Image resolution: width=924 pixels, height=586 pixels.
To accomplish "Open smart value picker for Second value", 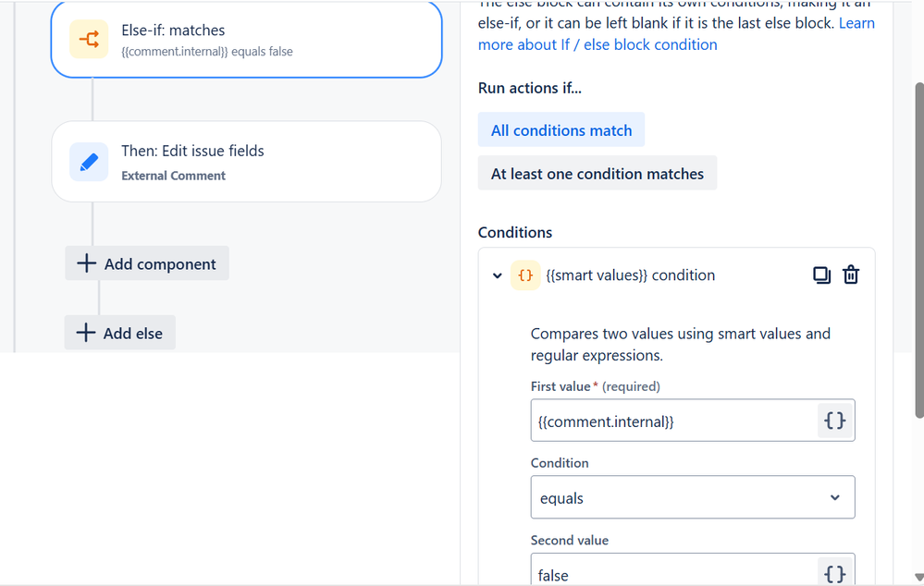I will coord(835,574).
